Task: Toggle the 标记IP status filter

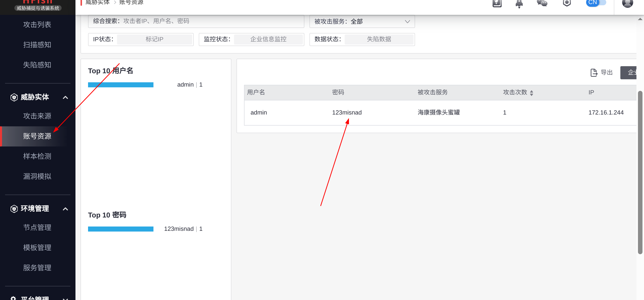Action: (x=154, y=39)
